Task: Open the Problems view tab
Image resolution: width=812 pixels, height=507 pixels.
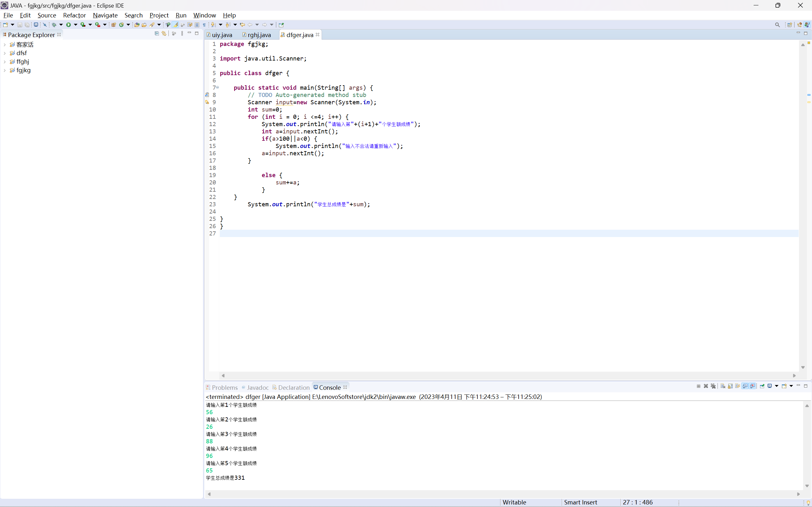Action: [224, 388]
